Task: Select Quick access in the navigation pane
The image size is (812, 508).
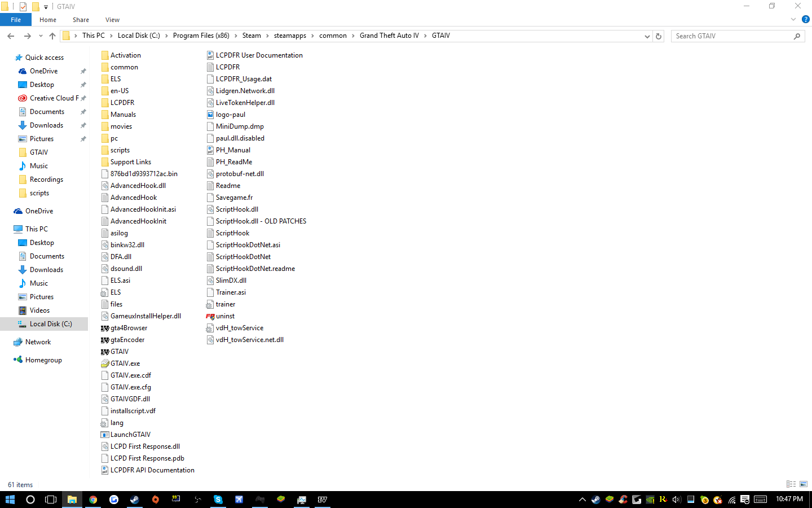Action: coord(45,58)
